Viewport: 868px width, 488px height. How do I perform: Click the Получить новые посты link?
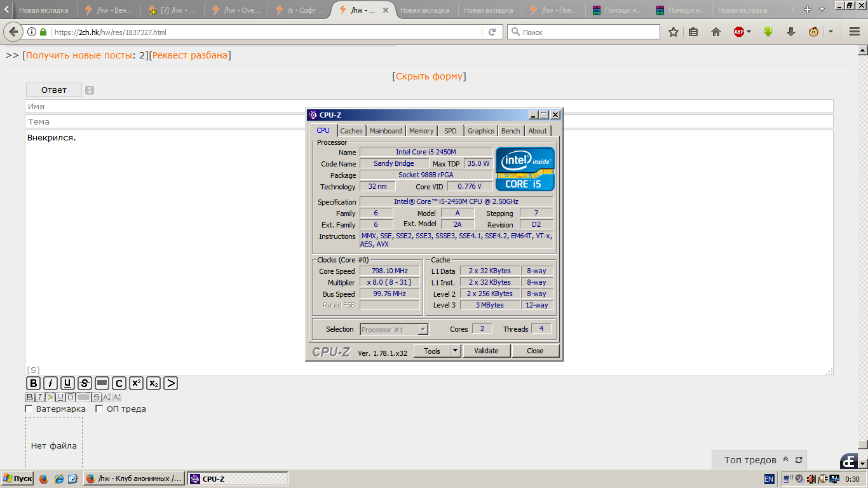(79, 55)
